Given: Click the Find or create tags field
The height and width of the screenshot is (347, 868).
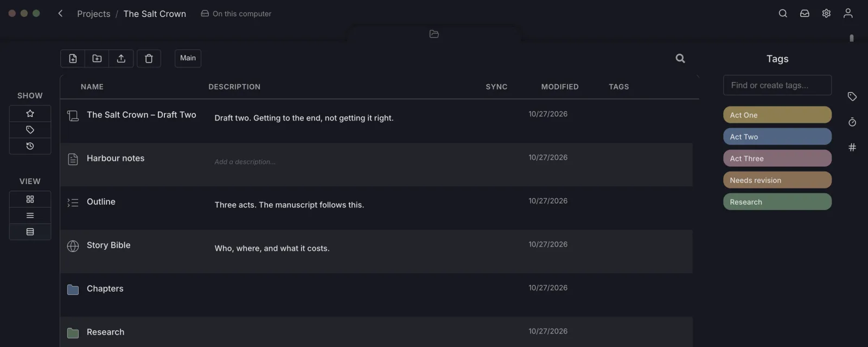Looking at the screenshot, I should click(x=777, y=85).
